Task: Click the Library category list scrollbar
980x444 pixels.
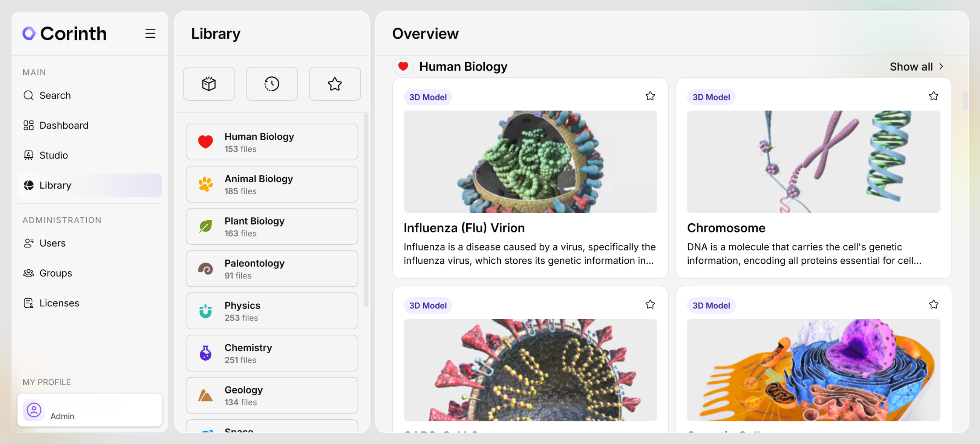Action: 366,210
